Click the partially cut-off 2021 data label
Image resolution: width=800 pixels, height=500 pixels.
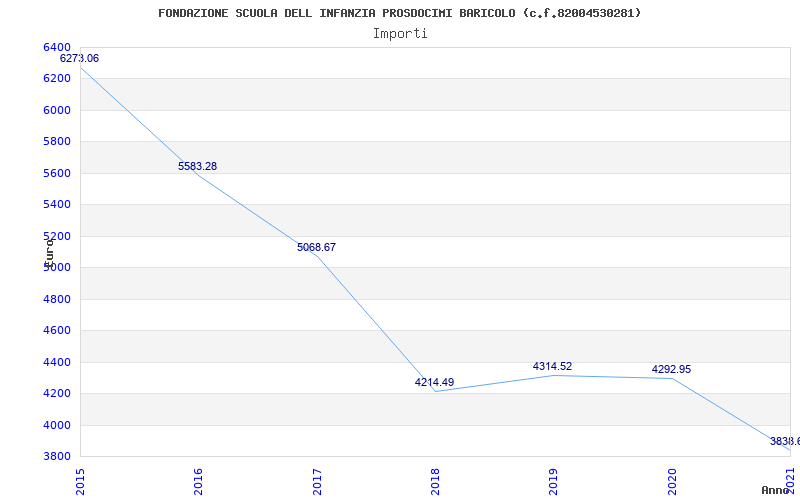tap(784, 441)
